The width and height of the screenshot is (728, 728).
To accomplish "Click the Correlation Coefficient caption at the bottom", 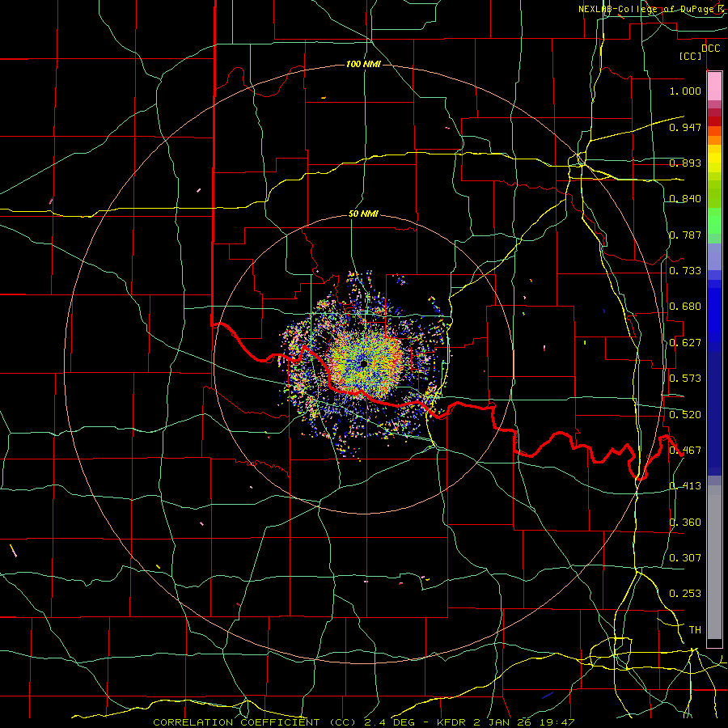I will [363, 722].
